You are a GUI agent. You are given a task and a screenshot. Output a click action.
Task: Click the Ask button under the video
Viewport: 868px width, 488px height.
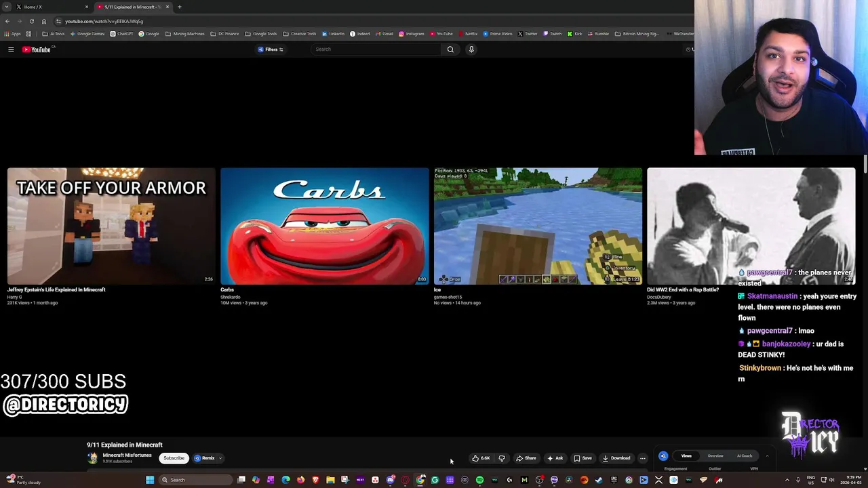click(555, 458)
